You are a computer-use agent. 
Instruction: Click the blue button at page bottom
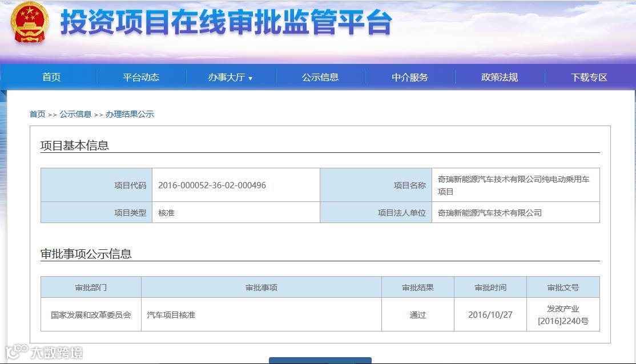[x=320, y=361]
